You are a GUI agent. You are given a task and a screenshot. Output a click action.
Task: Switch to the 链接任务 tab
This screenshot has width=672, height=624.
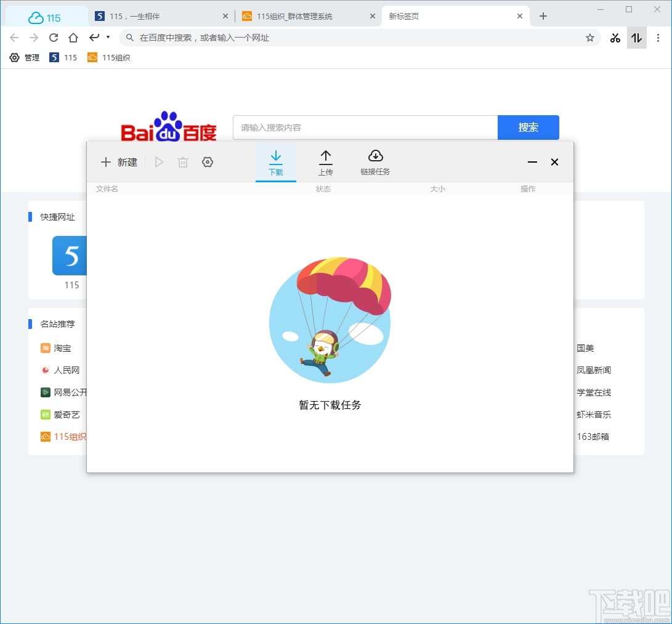pos(376,163)
